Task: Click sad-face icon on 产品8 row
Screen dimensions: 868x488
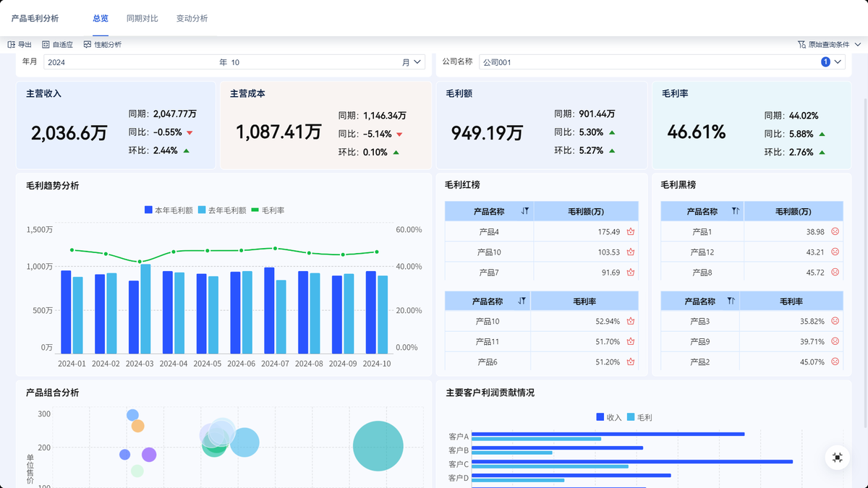Action: point(835,272)
